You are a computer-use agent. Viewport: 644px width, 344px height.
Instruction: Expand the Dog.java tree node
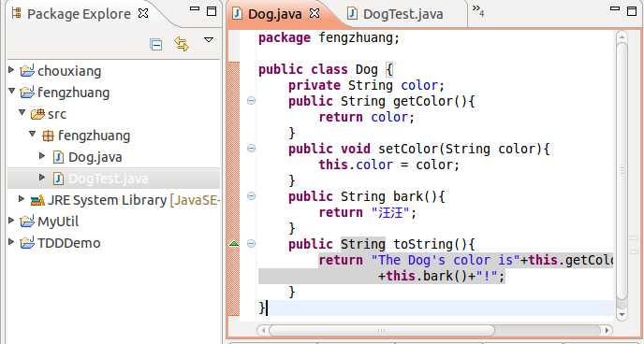42,156
